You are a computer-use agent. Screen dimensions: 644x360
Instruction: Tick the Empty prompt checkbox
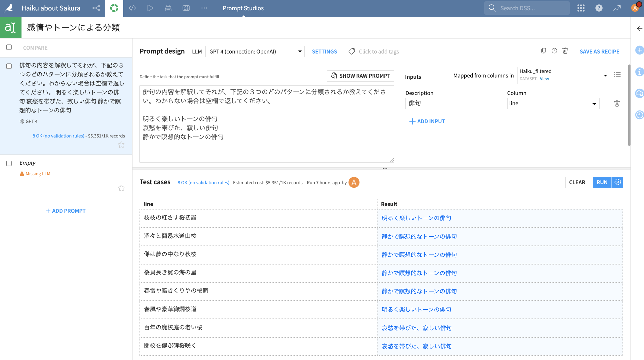point(9,163)
